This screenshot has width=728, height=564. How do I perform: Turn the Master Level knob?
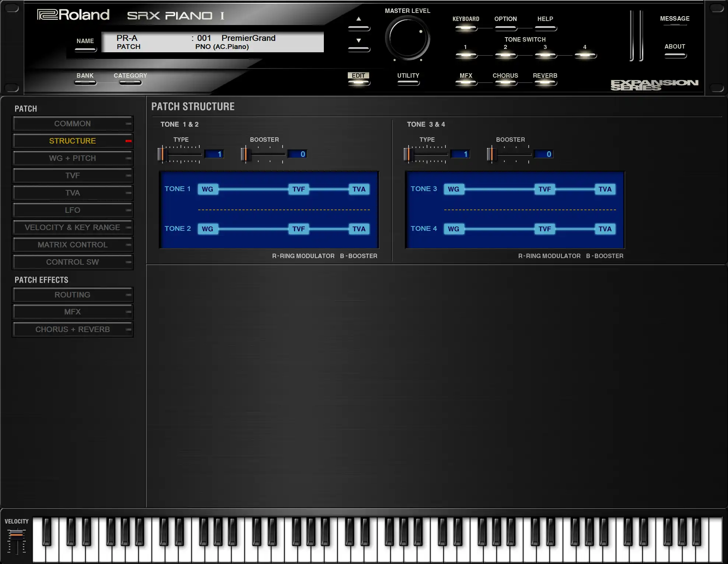pos(407,38)
